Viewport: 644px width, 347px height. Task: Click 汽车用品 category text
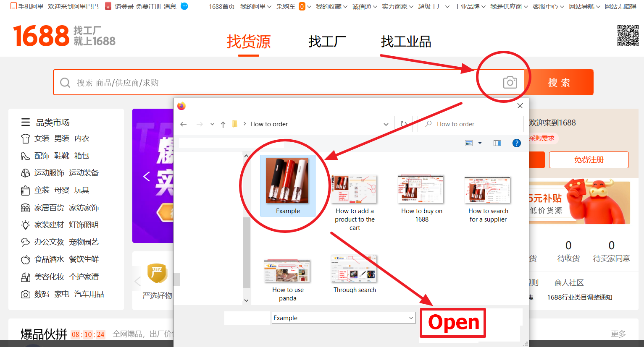pyautogui.click(x=89, y=294)
